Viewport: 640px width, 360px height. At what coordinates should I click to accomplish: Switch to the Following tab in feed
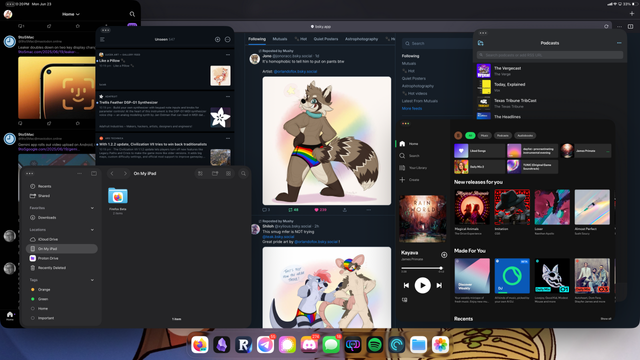pyautogui.click(x=257, y=39)
